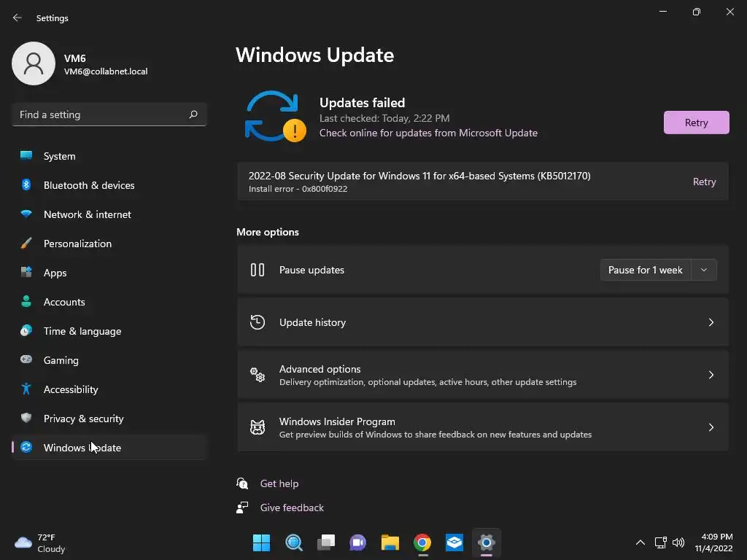The width and height of the screenshot is (747, 560).
Task: Go to Apps settings
Action: click(109, 273)
